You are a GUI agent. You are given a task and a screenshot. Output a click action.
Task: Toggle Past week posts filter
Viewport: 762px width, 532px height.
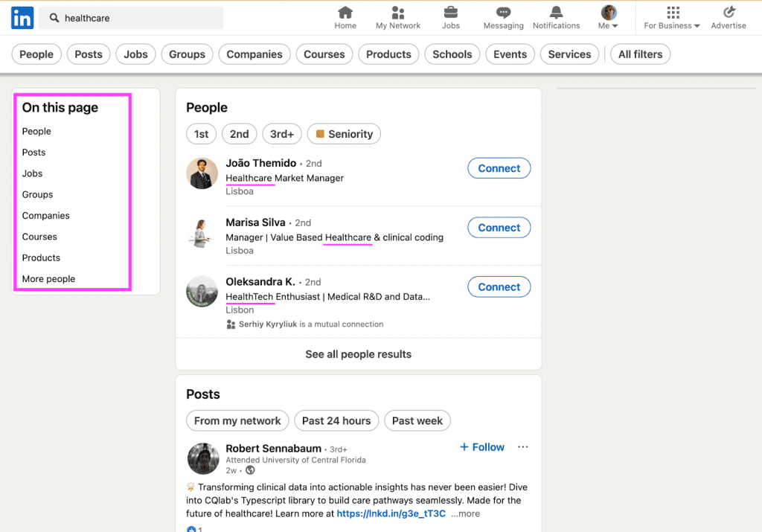[x=417, y=420]
